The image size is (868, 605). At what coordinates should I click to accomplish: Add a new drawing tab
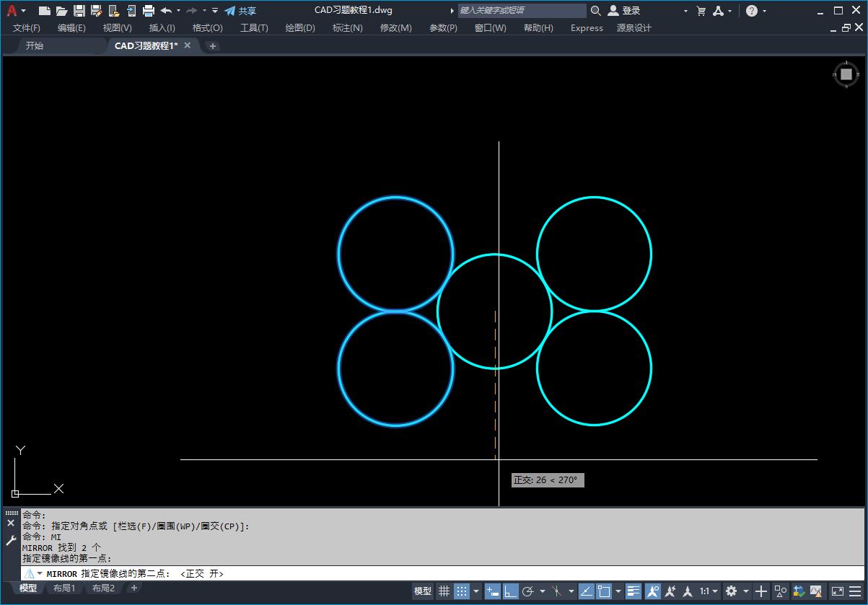coord(213,46)
